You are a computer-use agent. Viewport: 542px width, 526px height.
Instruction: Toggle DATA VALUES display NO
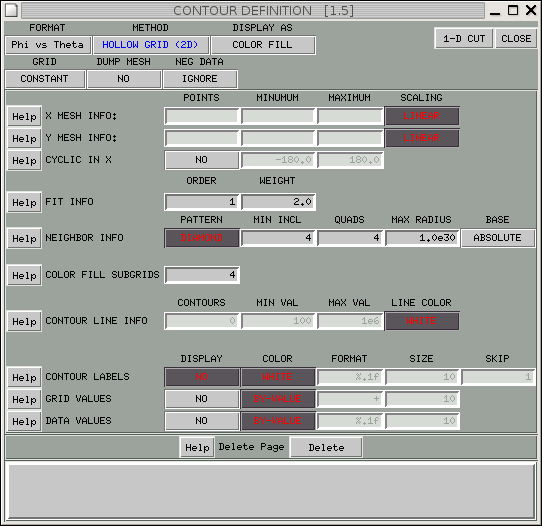click(x=202, y=421)
